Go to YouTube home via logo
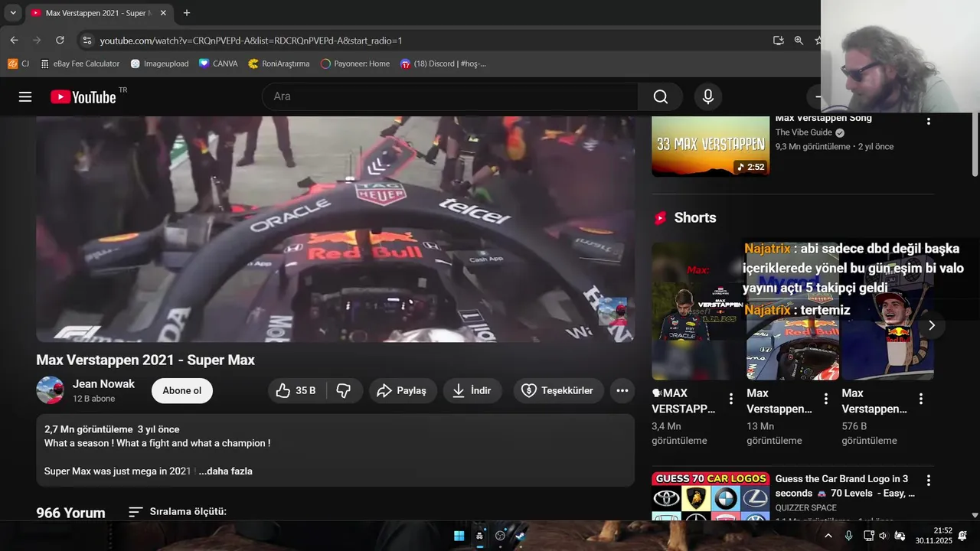Viewport: 980px width, 551px height. pyautogui.click(x=83, y=96)
